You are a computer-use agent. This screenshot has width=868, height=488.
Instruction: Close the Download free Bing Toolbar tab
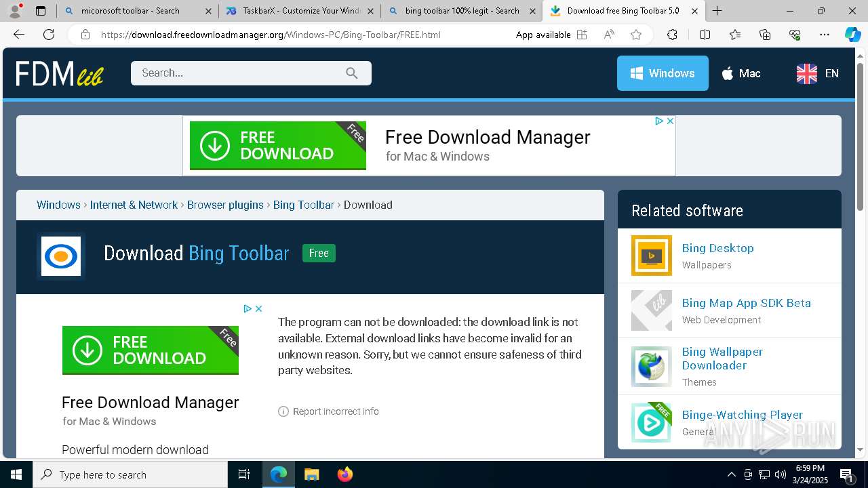click(694, 11)
